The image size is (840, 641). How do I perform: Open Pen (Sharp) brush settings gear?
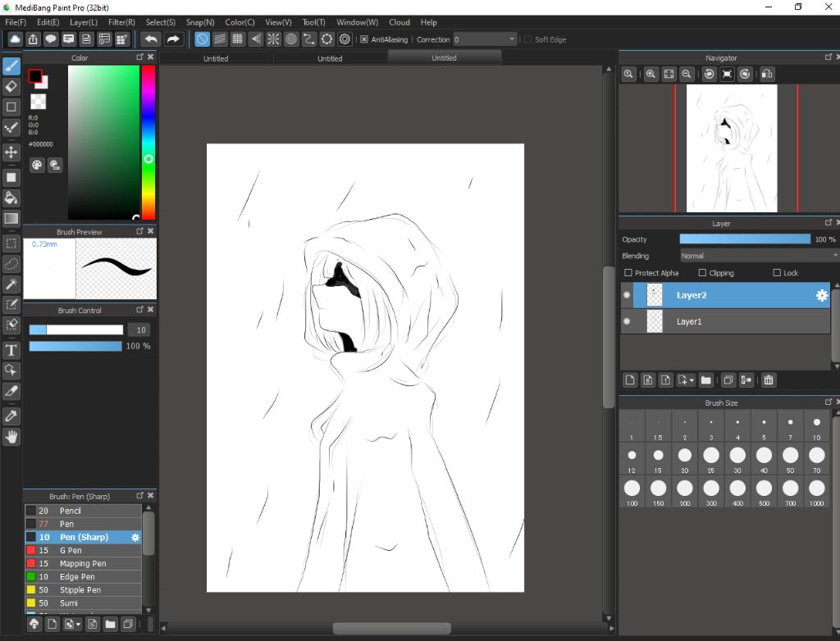click(x=135, y=537)
